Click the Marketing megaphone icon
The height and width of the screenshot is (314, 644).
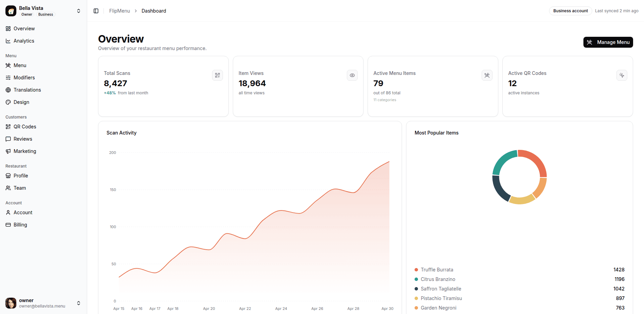[x=8, y=151]
